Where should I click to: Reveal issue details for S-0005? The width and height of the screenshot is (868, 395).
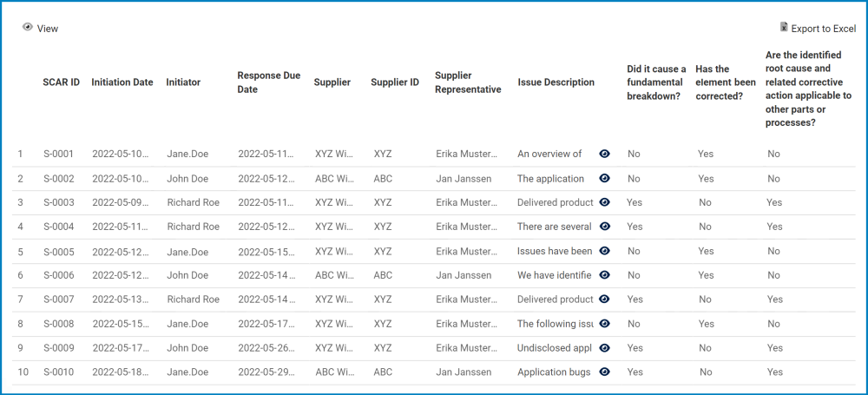click(605, 251)
